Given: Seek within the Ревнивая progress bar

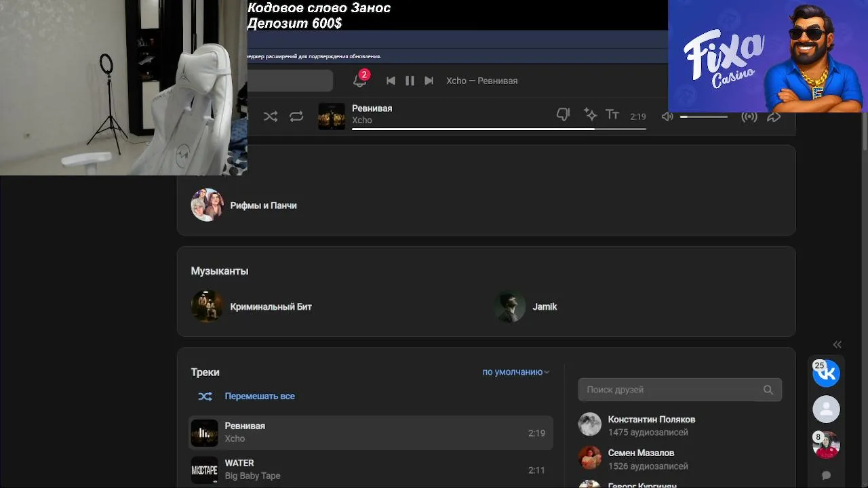Looking at the screenshot, I should (x=499, y=129).
